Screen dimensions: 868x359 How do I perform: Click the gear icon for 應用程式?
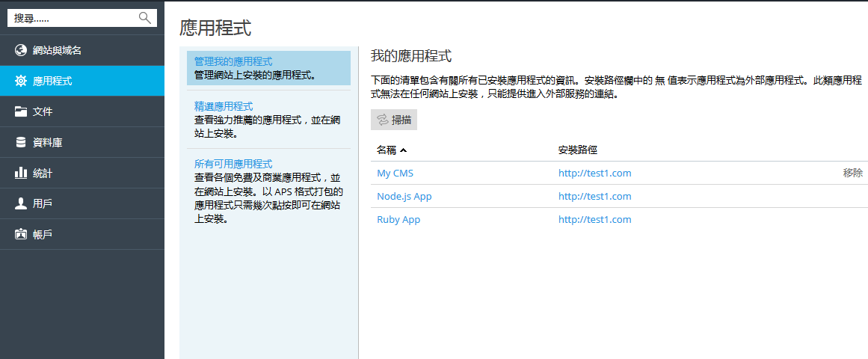(21, 81)
